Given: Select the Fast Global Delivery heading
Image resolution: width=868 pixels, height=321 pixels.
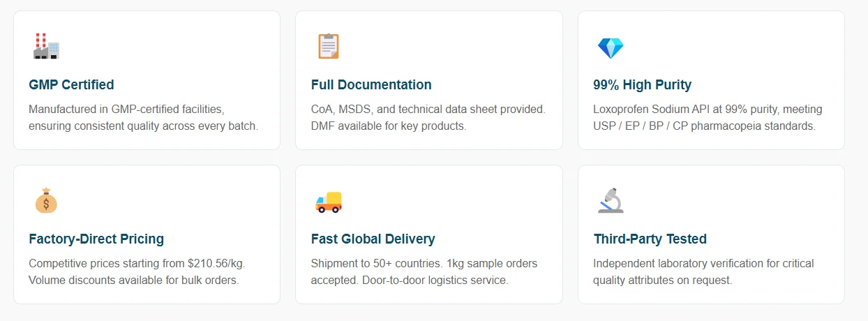Looking at the screenshot, I should coord(373,239).
